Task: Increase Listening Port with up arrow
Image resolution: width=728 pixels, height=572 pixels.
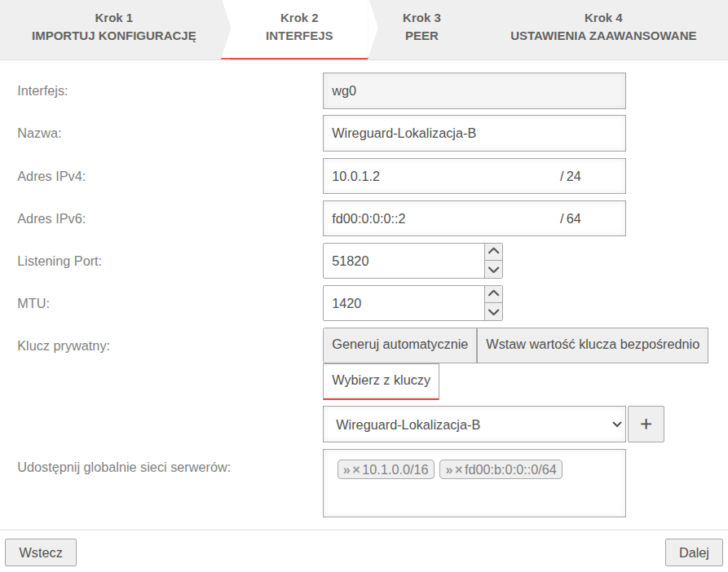Action: [493, 252]
